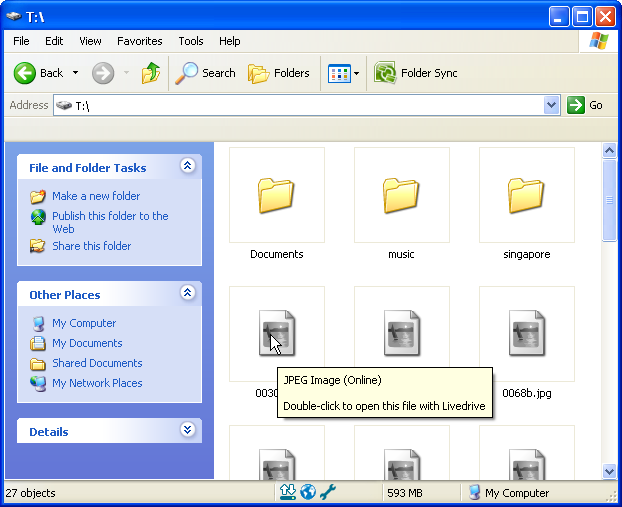
Task: Select the singapore folder icon
Action: click(526, 196)
